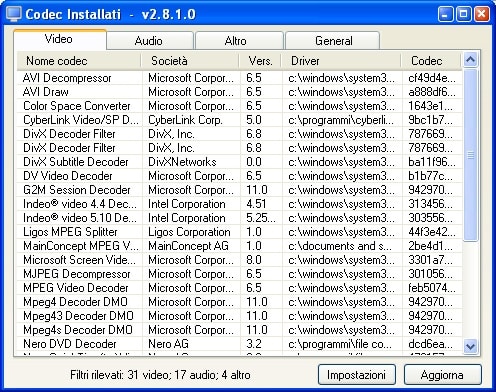Screen dimensions: 496x392
Task: Select Mpeg4 Decoder DMO row
Action: 239,302
